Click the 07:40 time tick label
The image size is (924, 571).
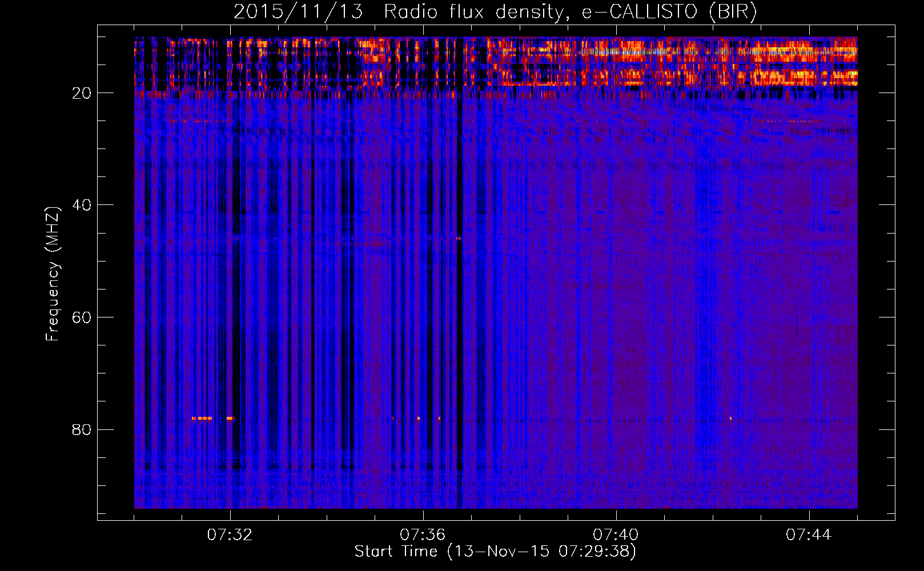(x=616, y=535)
